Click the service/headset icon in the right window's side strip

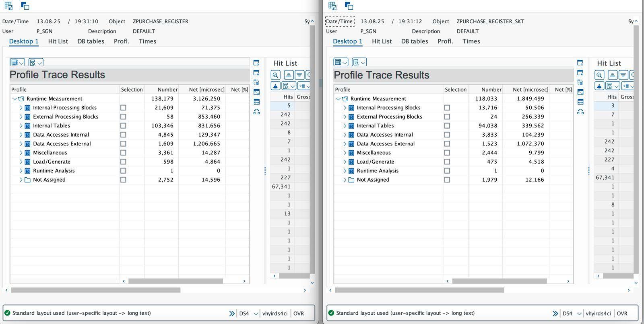click(x=580, y=111)
